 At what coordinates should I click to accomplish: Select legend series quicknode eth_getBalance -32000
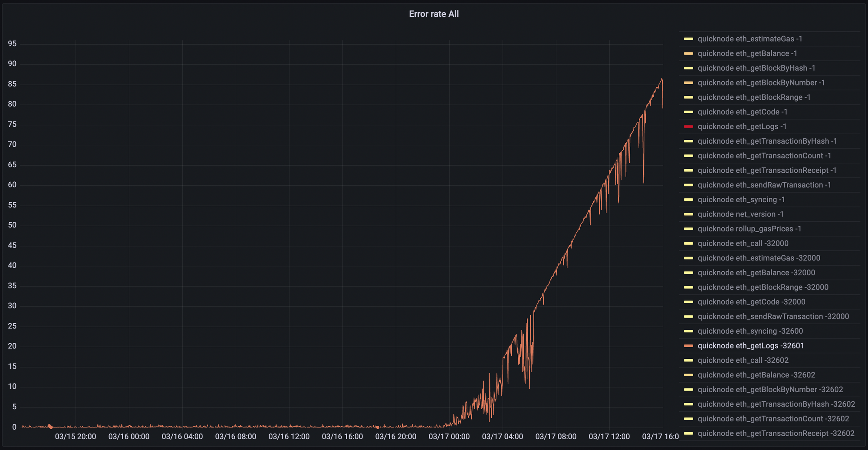(756, 273)
